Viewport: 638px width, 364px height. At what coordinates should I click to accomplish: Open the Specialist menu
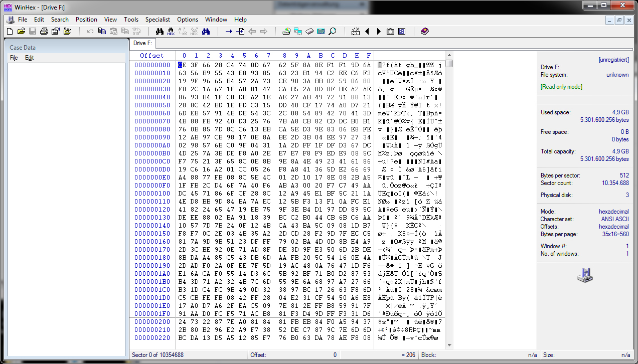click(x=157, y=20)
